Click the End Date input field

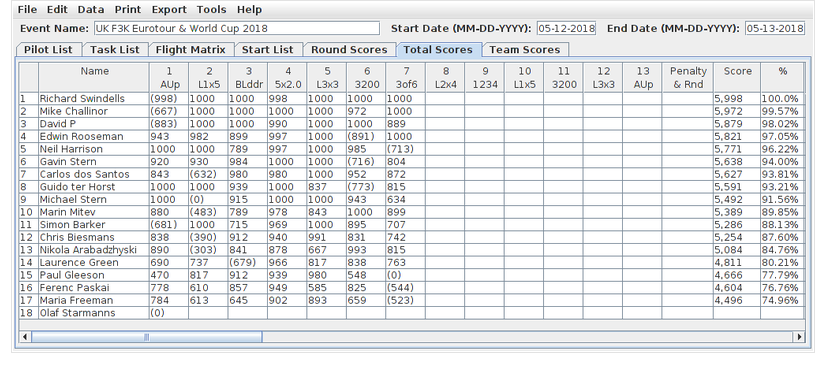(x=775, y=28)
